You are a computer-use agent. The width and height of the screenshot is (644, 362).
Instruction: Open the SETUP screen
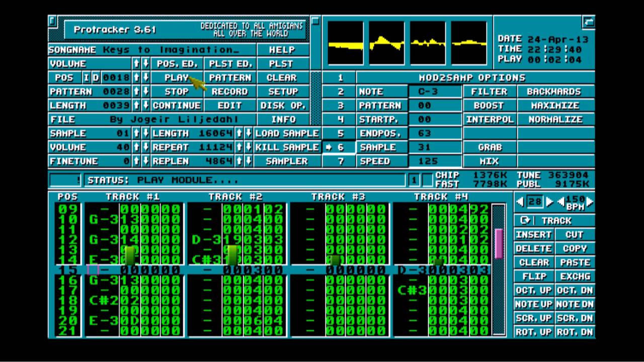click(283, 92)
